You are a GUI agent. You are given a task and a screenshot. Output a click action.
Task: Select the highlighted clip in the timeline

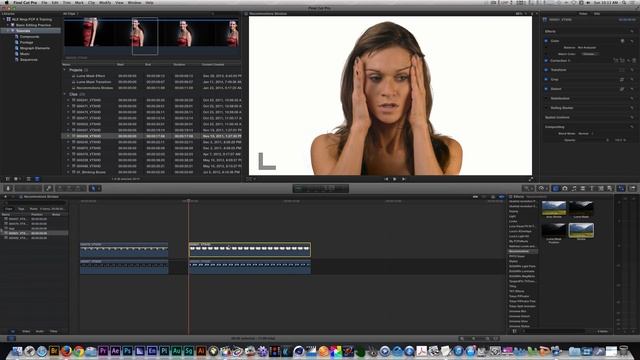coord(249,249)
